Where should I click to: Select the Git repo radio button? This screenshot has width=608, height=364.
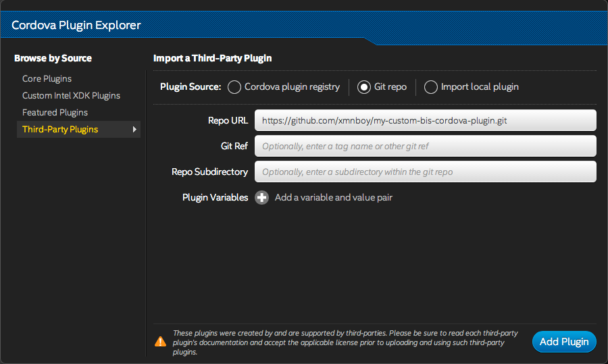pos(364,87)
